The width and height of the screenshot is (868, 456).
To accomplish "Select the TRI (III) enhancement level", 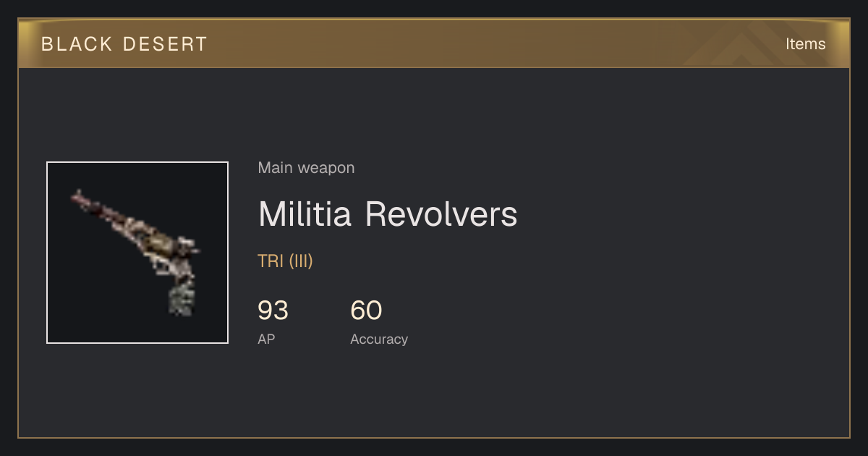I will (x=285, y=261).
